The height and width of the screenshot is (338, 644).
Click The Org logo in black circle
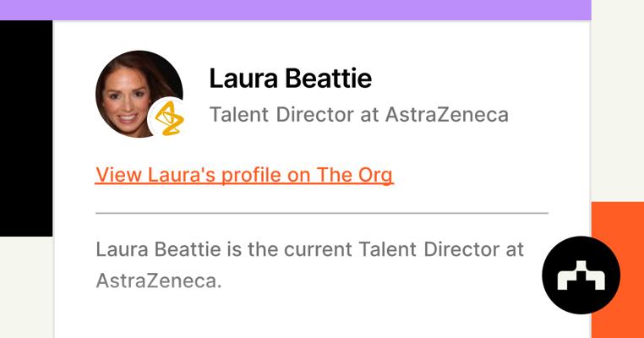pyautogui.click(x=581, y=275)
